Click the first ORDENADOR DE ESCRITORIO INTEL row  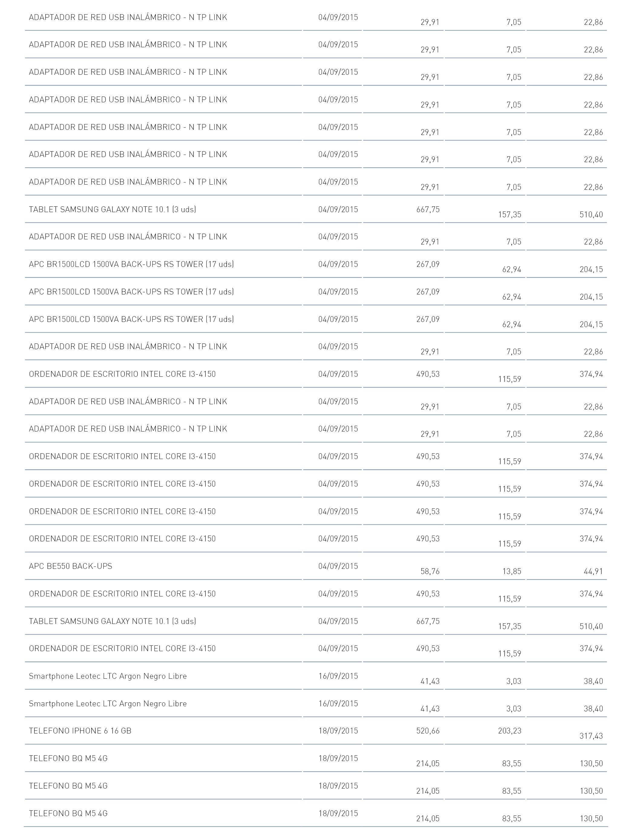[x=316, y=374]
